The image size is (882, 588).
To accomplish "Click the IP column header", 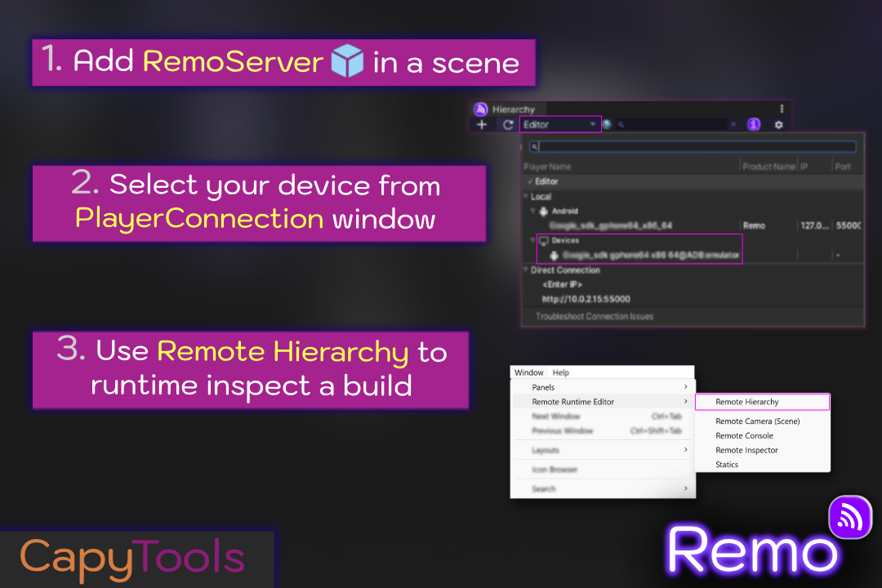I will click(804, 167).
